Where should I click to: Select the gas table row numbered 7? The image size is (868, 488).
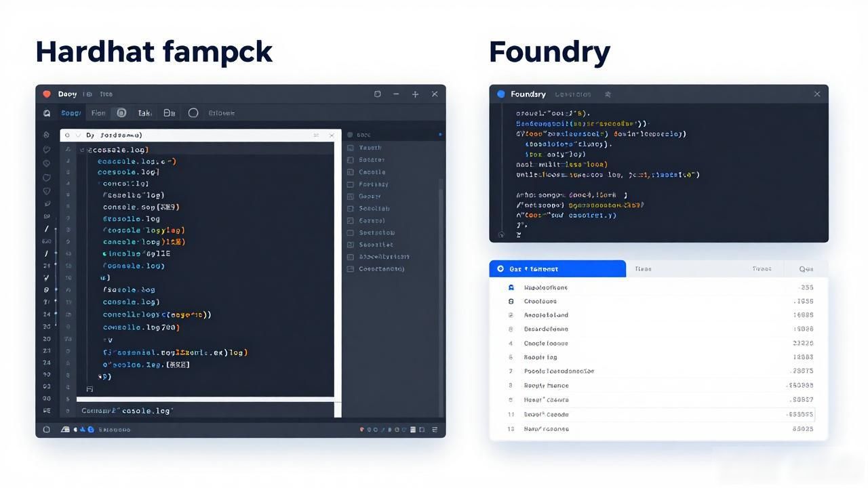659,371
